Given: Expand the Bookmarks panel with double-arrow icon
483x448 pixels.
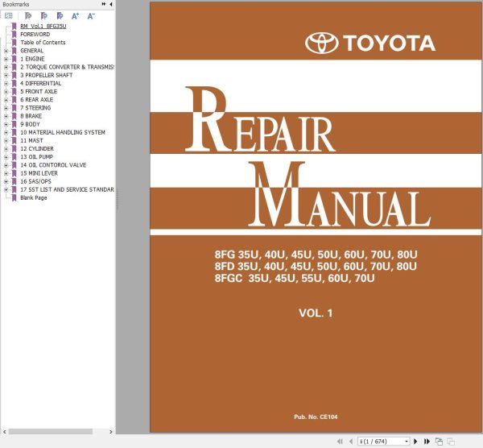Looking at the screenshot, I should (x=104, y=4).
